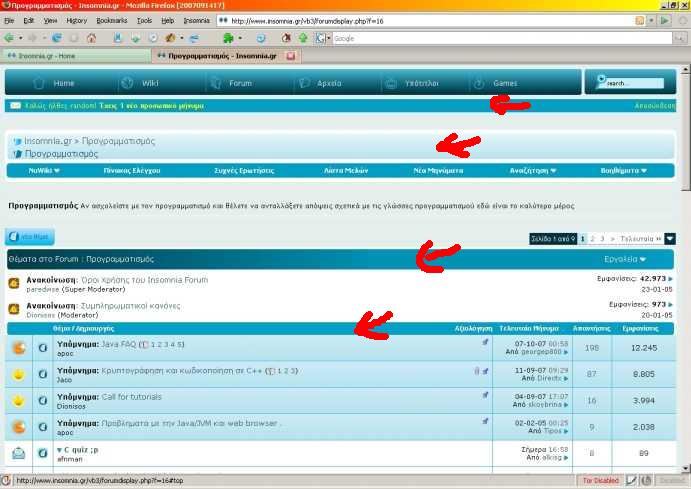Click the RSS feed icon in address bar

click(639, 21)
